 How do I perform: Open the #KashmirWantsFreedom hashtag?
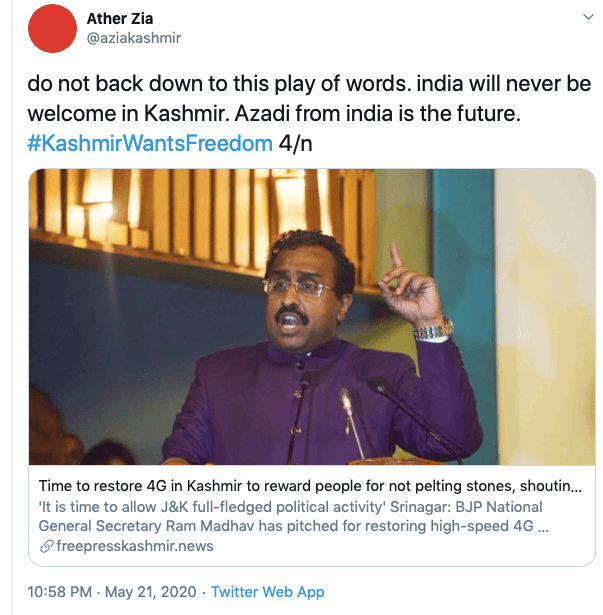(151, 142)
